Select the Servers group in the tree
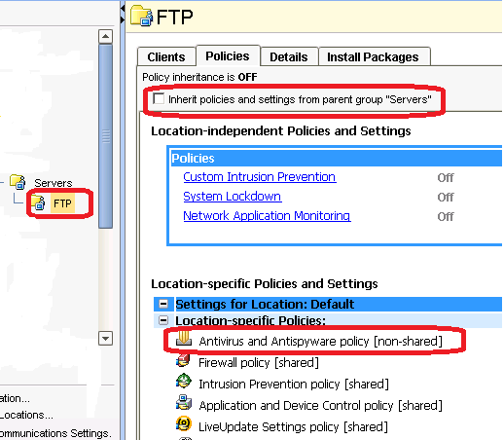Image resolution: width=504 pixels, height=440 pixels. tap(54, 183)
